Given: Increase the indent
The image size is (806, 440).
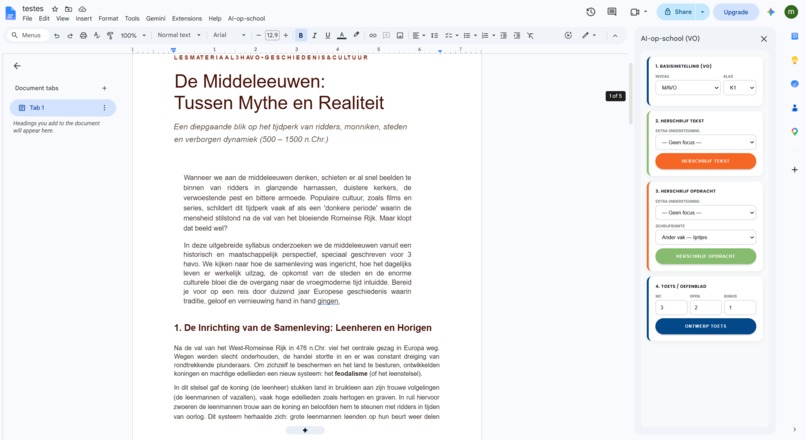Looking at the screenshot, I should click(517, 35).
